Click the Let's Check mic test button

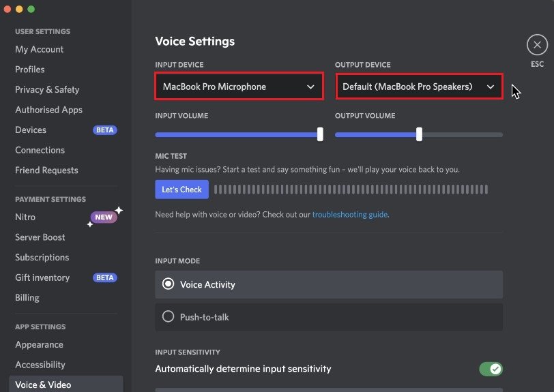[x=181, y=190]
